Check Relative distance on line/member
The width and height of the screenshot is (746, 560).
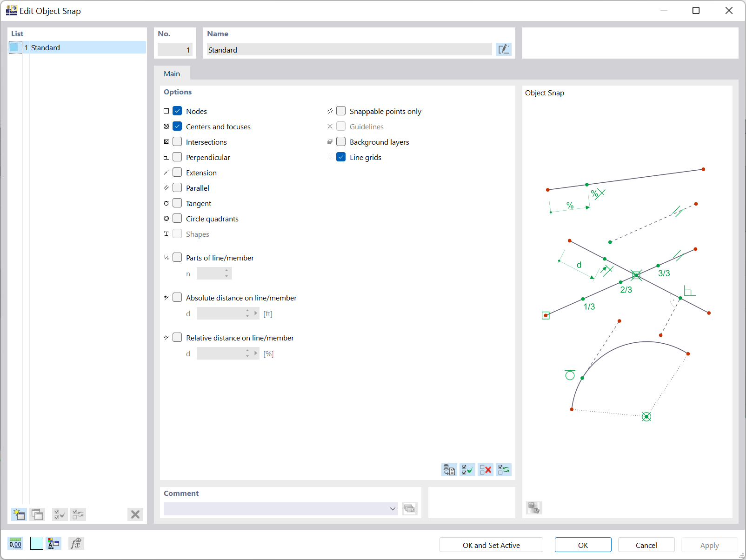(x=177, y=338)
